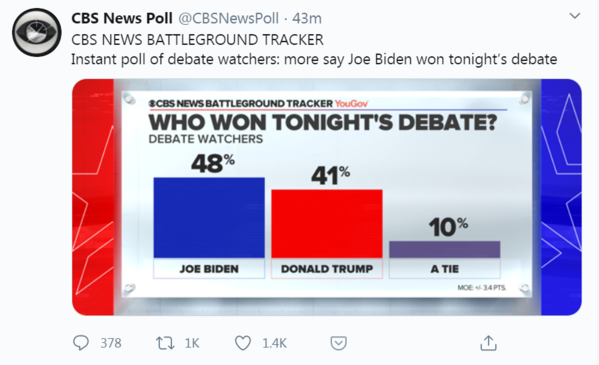This screenshot has width=599, height=365.
Task: Click the purple A Tie bar
Action: tap(445, 249)
